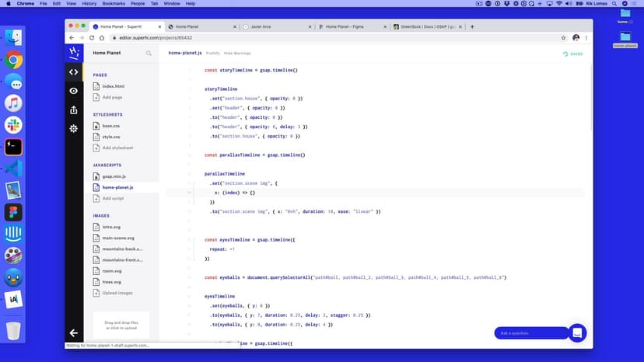Screen dimensions: 644x362
Task: Open the code editor view icon
Action: tap(74, 72)
